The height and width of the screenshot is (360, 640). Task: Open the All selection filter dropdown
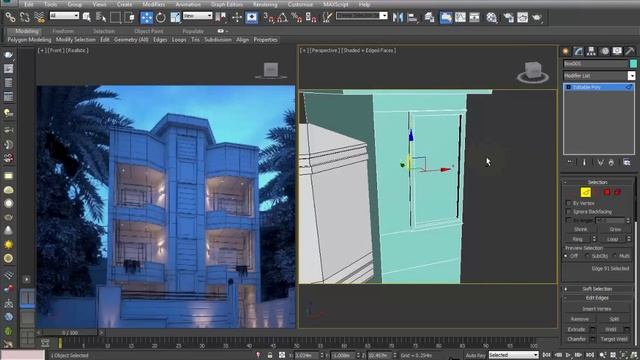64,16
